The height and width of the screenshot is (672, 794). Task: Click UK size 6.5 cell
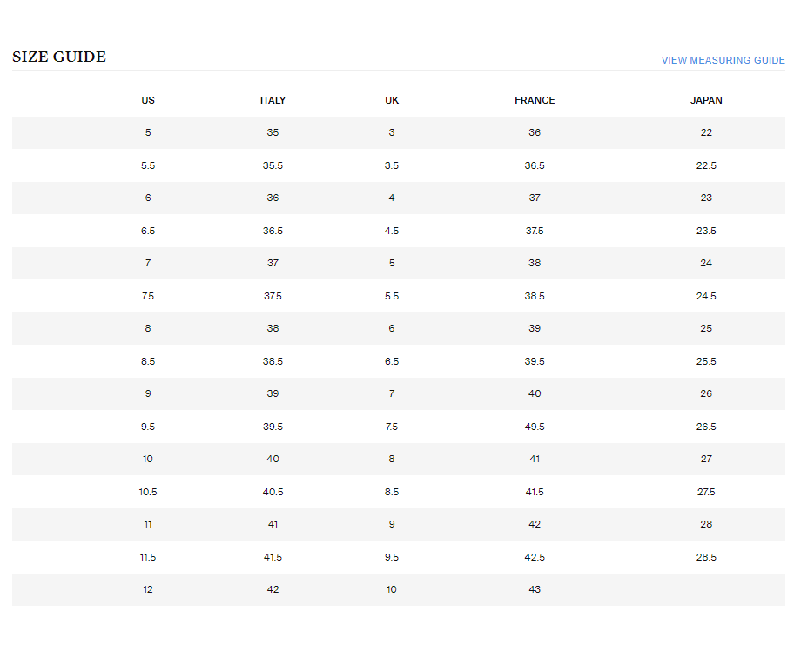click(392, 361)
